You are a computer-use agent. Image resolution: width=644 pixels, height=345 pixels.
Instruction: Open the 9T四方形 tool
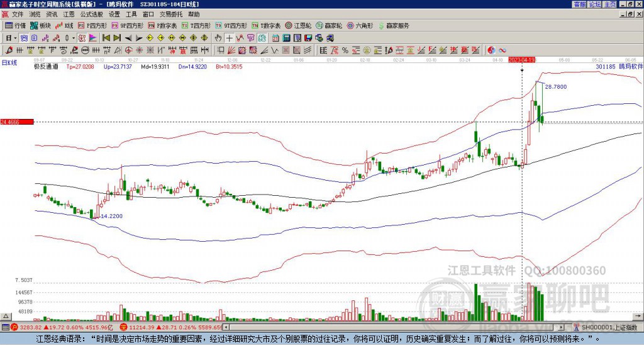pyautogui.click(x=231, y=25)
